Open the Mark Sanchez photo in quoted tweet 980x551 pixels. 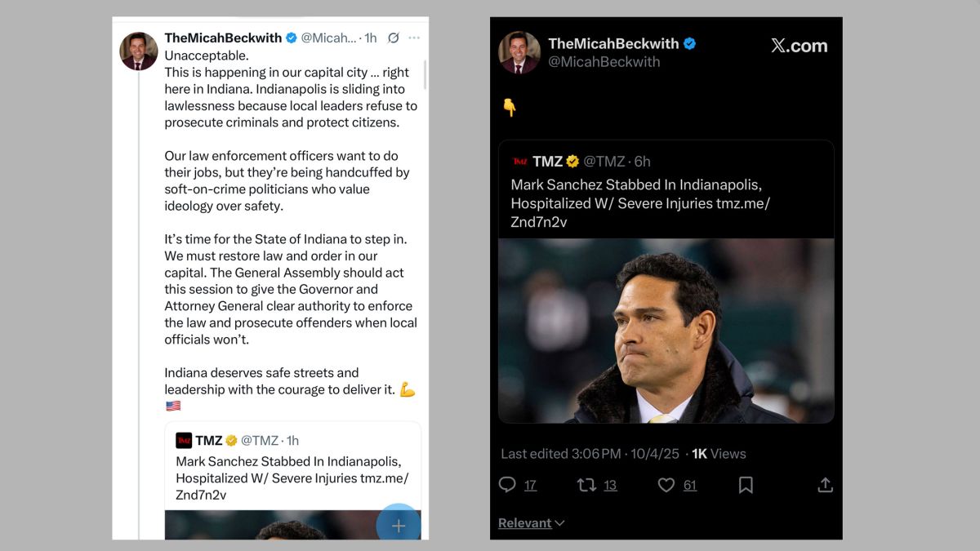click(666, 331)
